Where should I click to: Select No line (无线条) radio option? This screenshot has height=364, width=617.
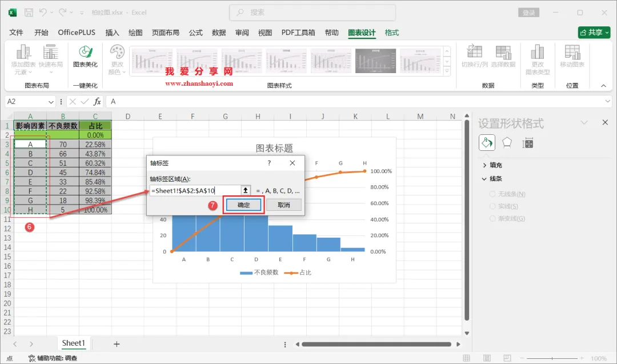pyautogui.click(x=507, y=194)
